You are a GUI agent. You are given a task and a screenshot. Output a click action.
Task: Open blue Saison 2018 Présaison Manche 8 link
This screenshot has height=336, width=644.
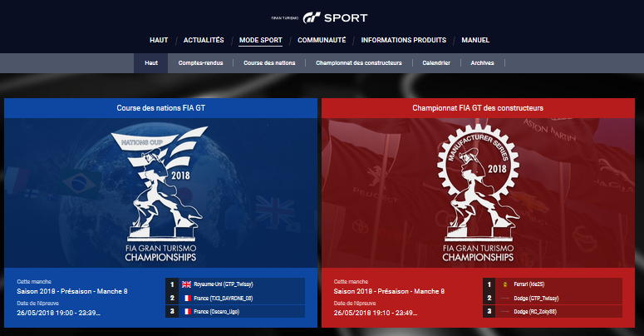pos(72,291)
